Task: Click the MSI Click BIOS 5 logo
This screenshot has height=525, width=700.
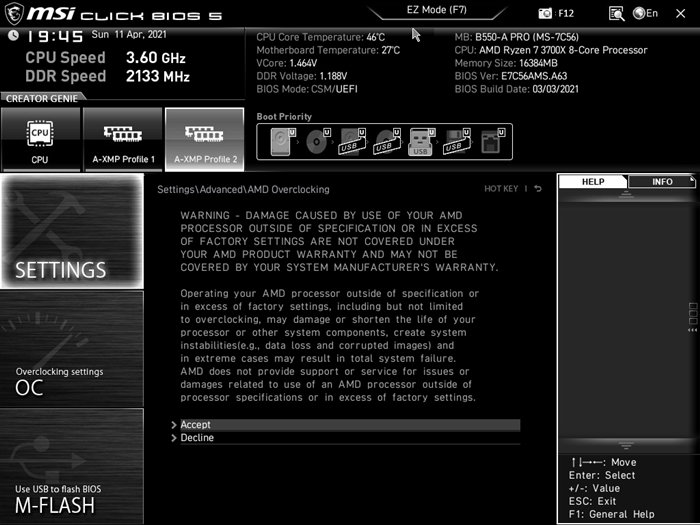Action: 114,14
